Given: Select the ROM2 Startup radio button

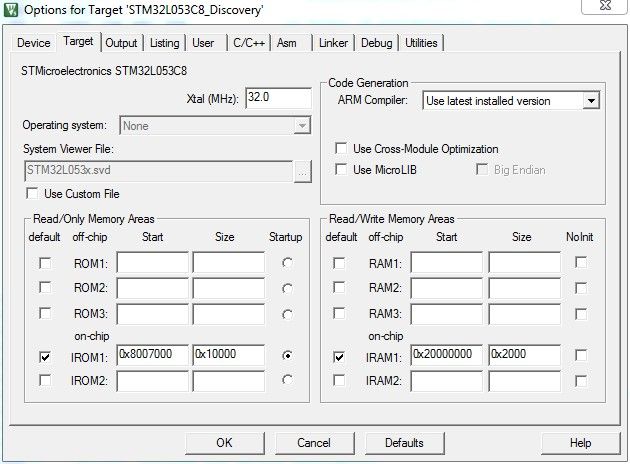Looking at the screenshot, I should 287,288.
